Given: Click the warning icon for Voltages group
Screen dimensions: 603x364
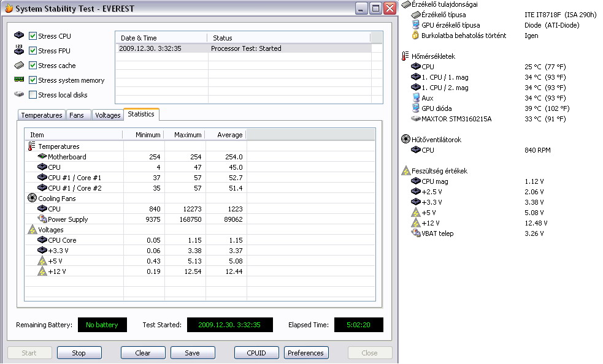Looking at the screenshot, I should [32, 229].
